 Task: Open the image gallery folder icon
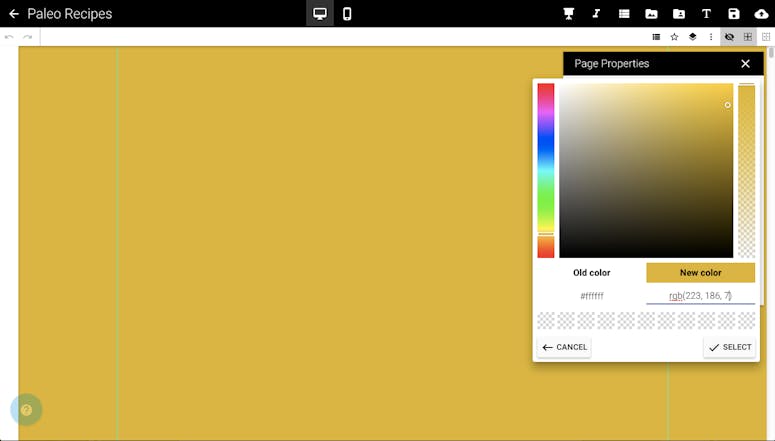pyautogui.click(x=651, y=14)
